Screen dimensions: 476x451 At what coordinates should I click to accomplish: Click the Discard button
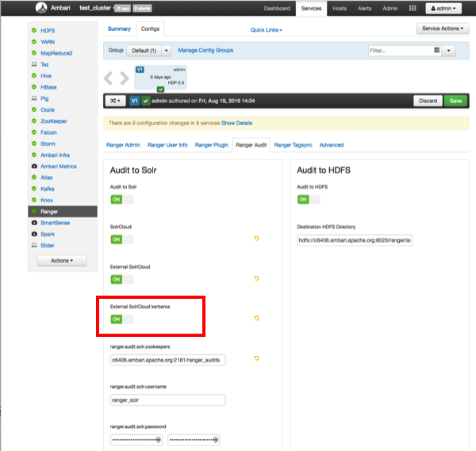click(x=428, y=101)
